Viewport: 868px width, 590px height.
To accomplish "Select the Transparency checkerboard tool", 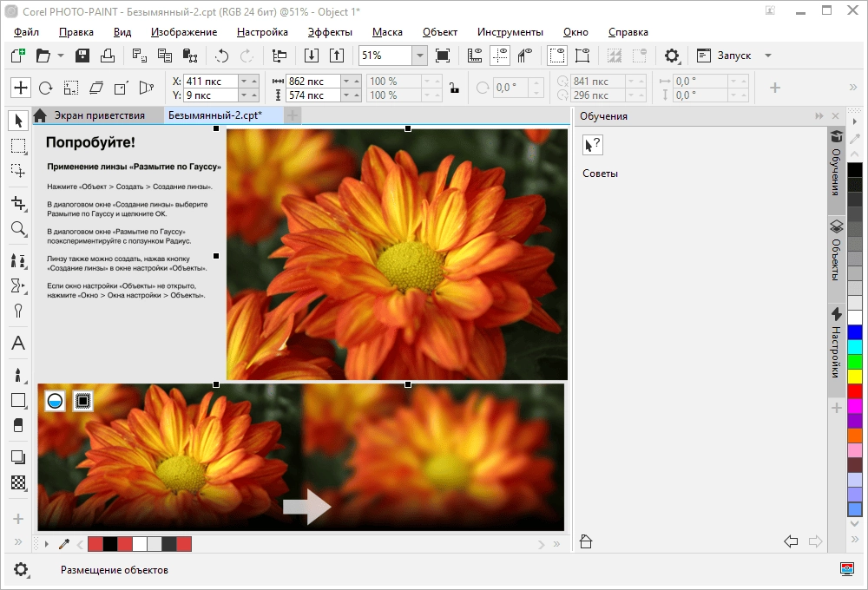I will pyautogui.click(x=18, y=482).
